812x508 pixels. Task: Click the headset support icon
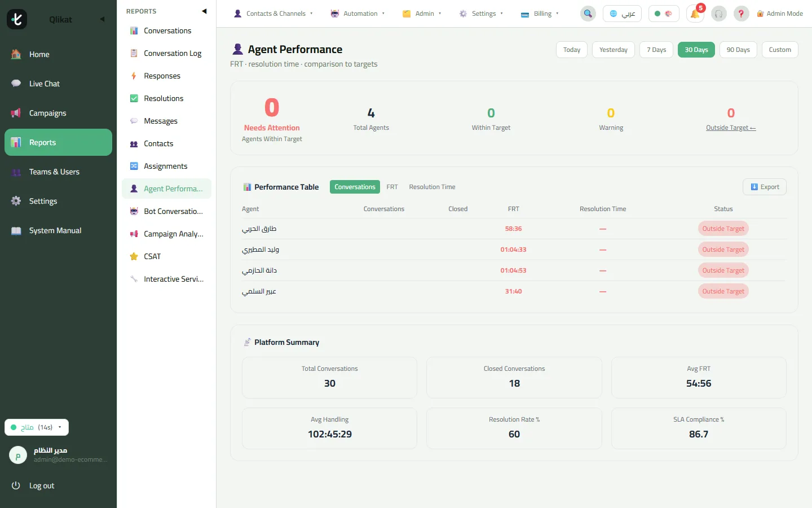click(719, 14)
